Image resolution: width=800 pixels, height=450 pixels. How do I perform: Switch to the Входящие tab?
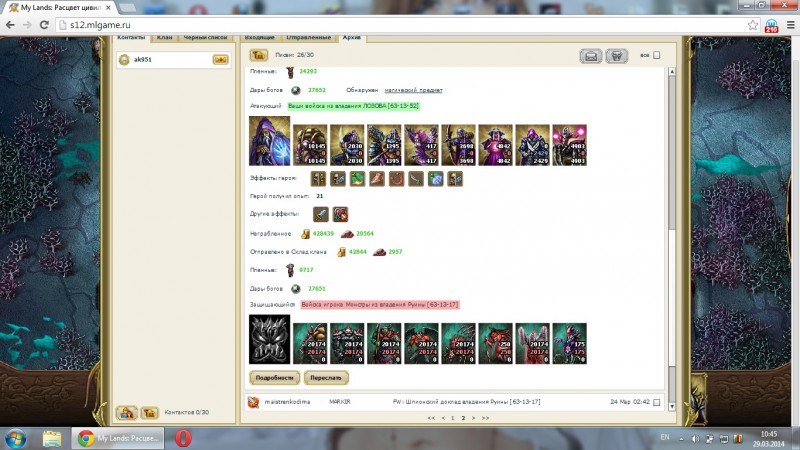coord(260,38)
